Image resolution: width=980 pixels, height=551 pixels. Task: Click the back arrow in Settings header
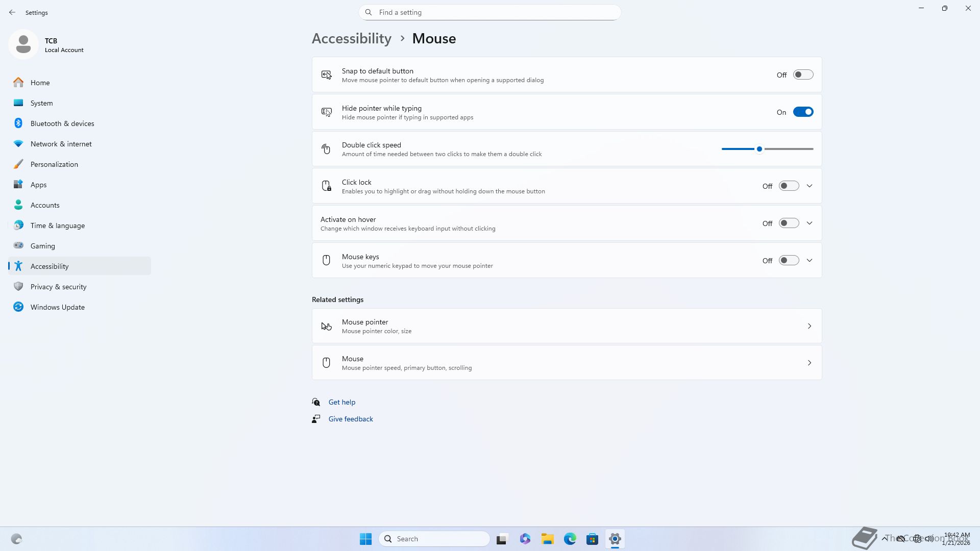pyautogui.click(x=12, y=12)
